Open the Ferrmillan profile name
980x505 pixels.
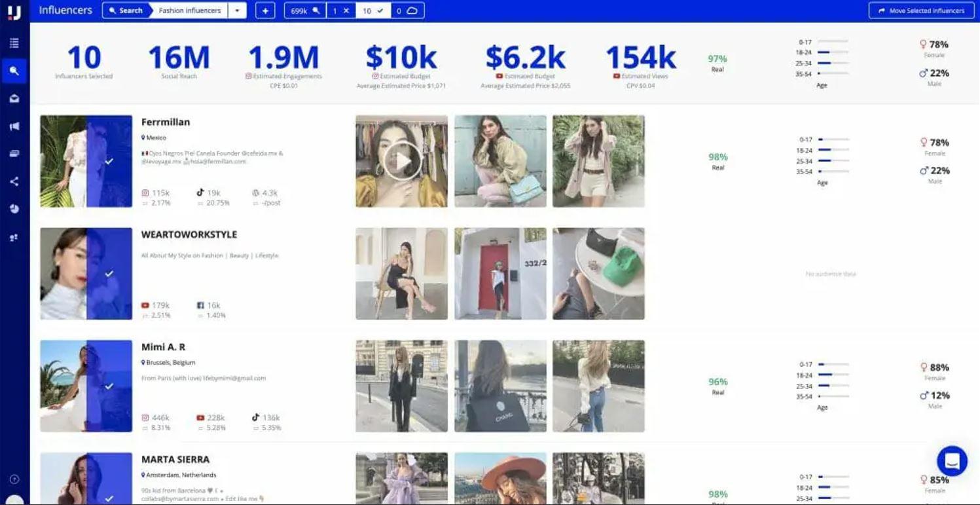click(166, 122)
